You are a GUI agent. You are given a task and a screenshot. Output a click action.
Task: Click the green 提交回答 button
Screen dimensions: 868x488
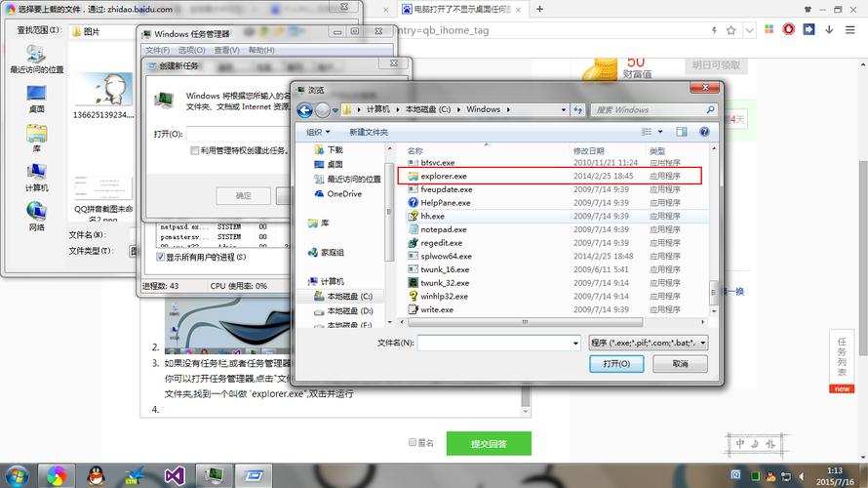(489, 444)
